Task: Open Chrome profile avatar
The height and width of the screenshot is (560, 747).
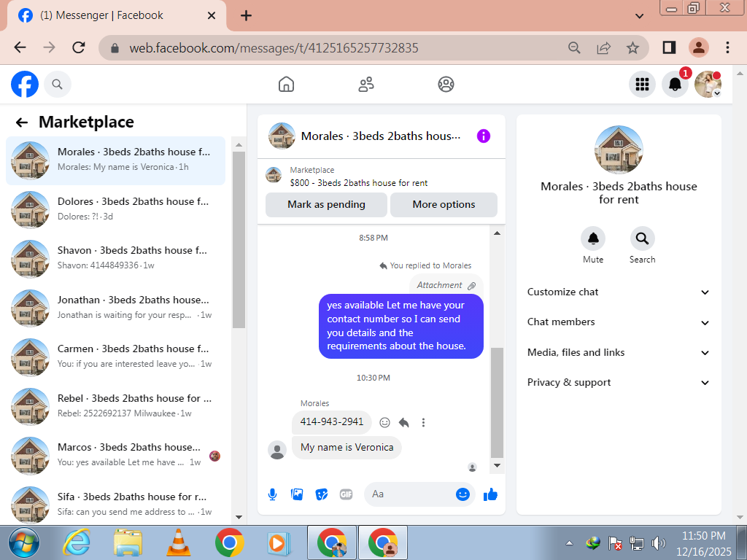Action: coord(699,47)
